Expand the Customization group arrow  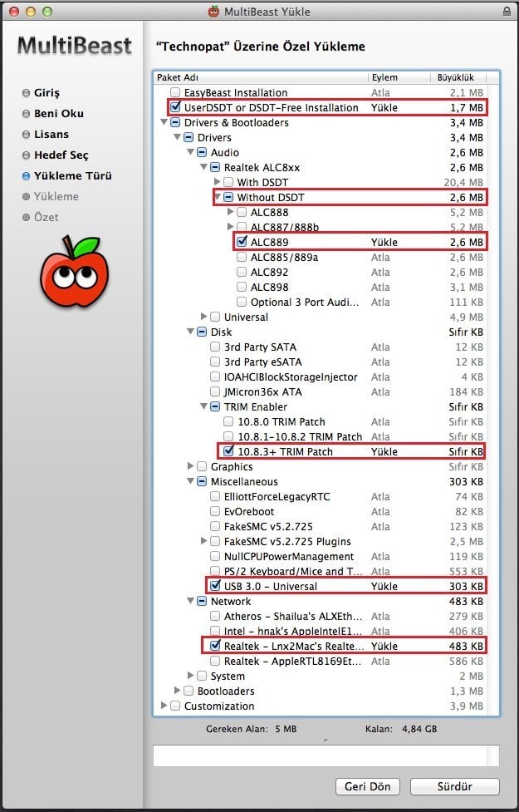click(164, 706)
